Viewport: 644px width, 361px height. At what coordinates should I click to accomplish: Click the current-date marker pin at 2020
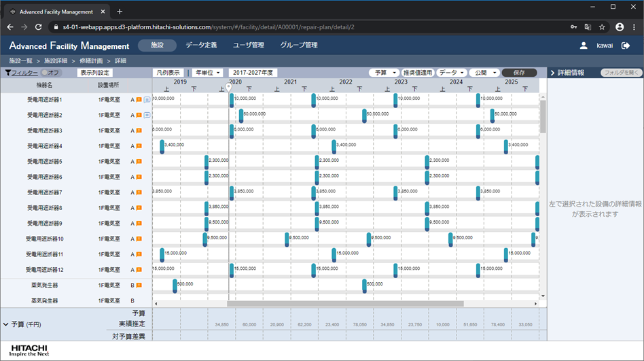pyautogui.click(x=229, y=87)
